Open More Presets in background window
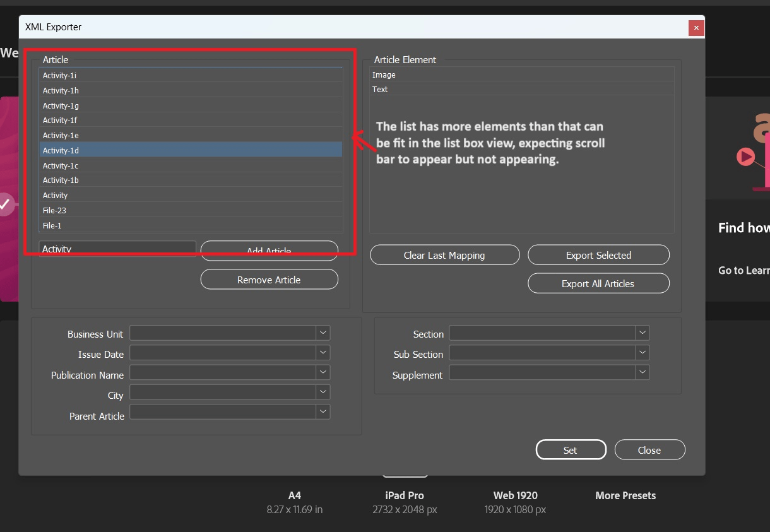This screenshot has height=532, width=770. click(x=625, y=495)
